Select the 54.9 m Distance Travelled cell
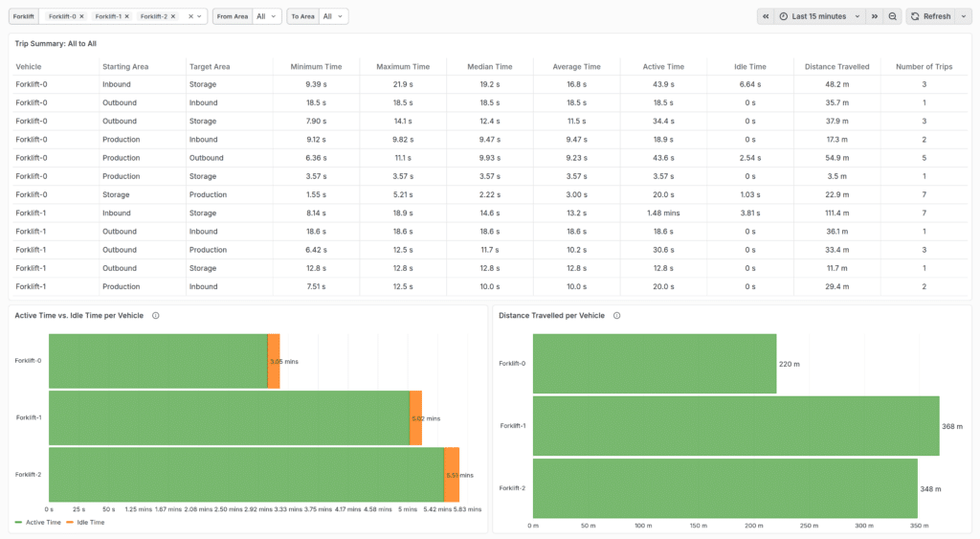 click(836, 158)
